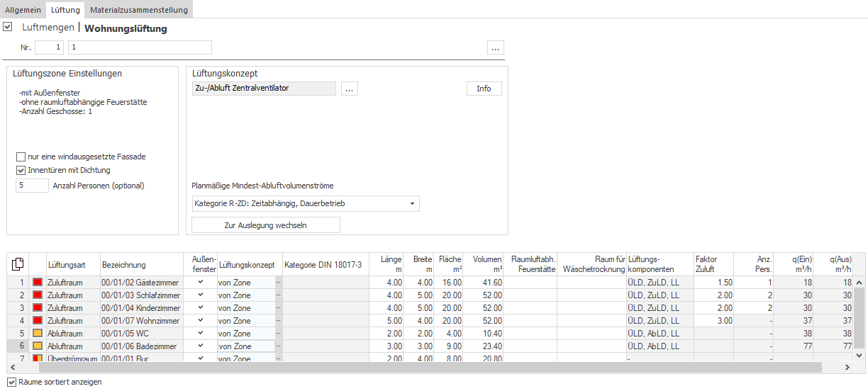
Task: Click Abluftraum cell in WC row
Action: (73, 333)
